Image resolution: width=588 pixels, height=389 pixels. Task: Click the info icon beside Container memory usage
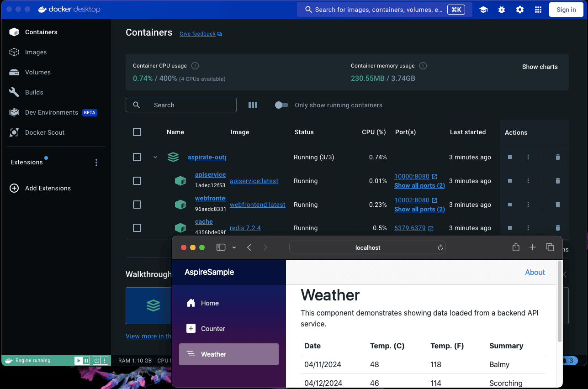click(423, 66)
